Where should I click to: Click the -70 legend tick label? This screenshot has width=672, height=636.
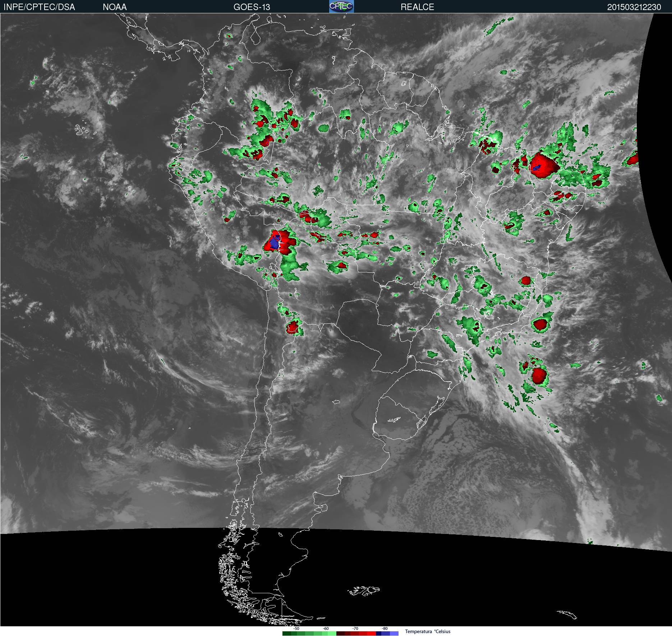(x=355, y=628)
